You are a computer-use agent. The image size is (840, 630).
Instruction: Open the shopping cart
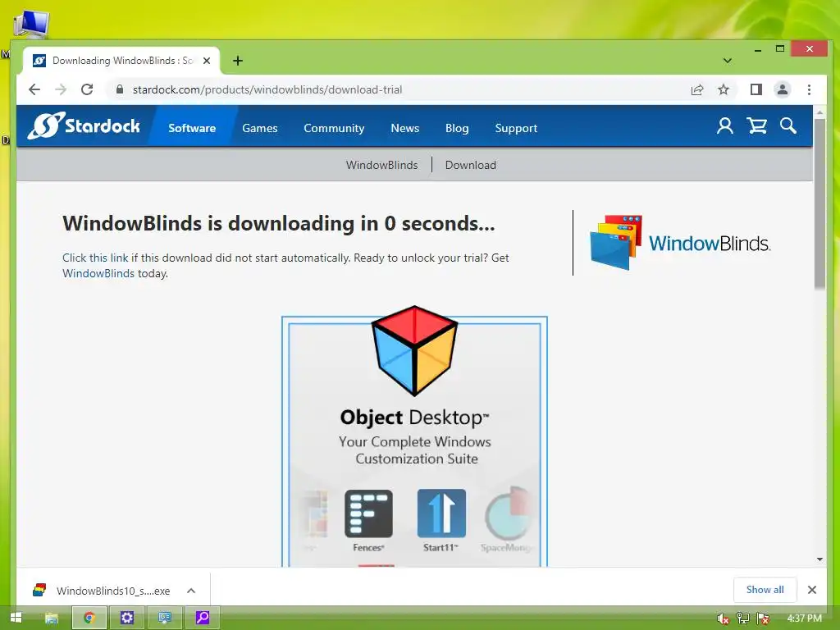pos(757,126)
